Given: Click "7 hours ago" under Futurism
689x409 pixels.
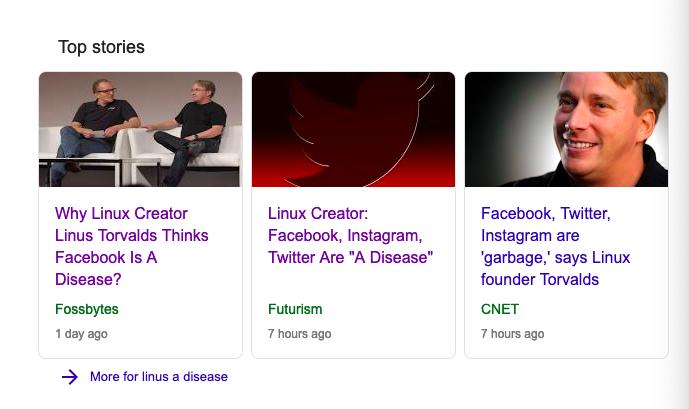Looking at the screenshot, I should tap(299, 334).
